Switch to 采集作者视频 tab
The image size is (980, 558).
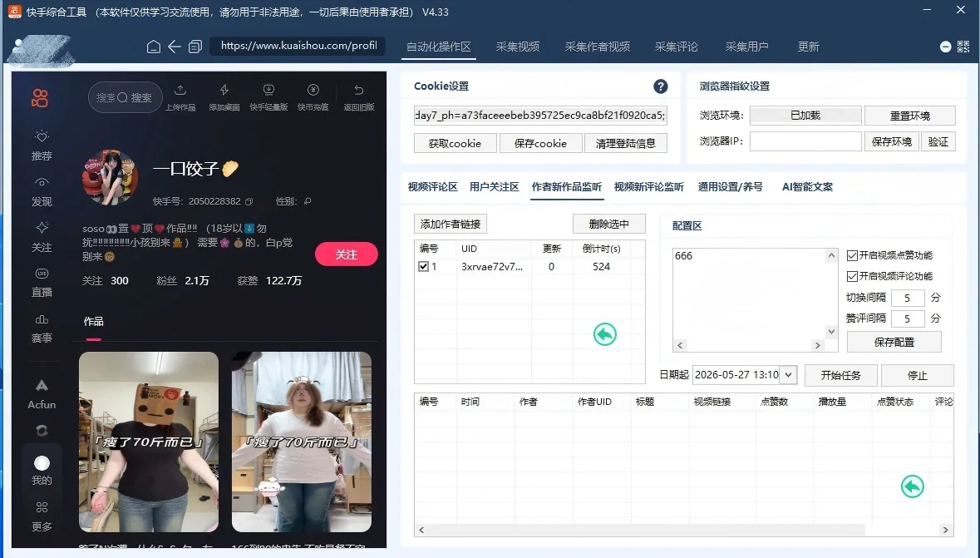tap(598, 47)
